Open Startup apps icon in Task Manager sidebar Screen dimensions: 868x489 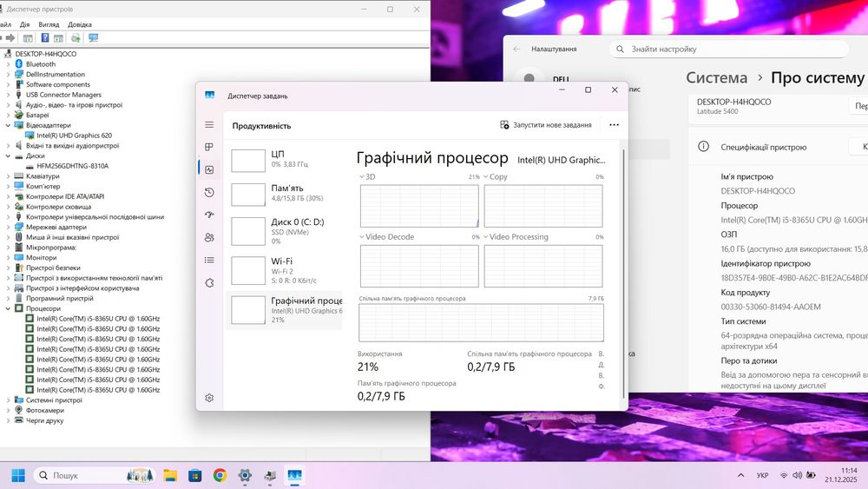(209, 215)
